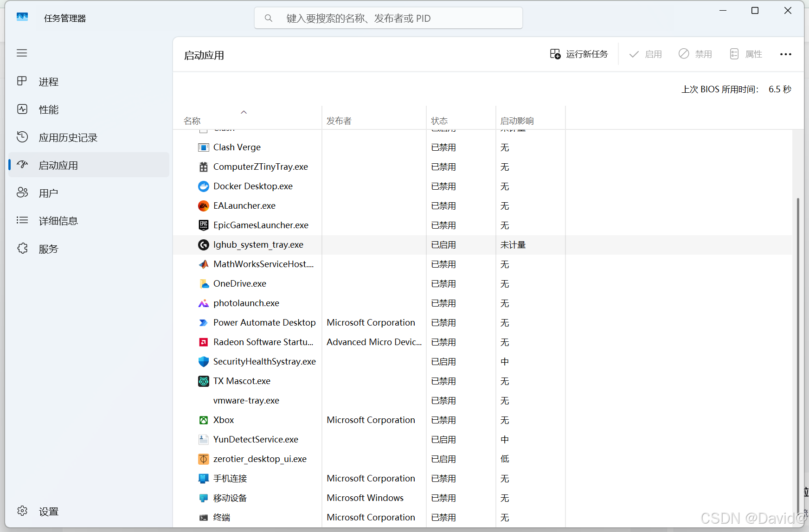
Task: Click the 上次 BIOS 所用时间 label
Action: click(720, 90)
